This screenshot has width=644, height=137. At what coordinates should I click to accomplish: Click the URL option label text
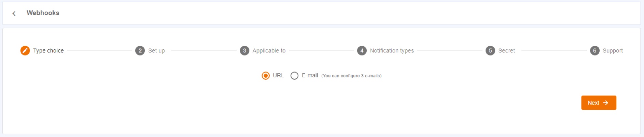pyautogui.click(x=278, y=75)
